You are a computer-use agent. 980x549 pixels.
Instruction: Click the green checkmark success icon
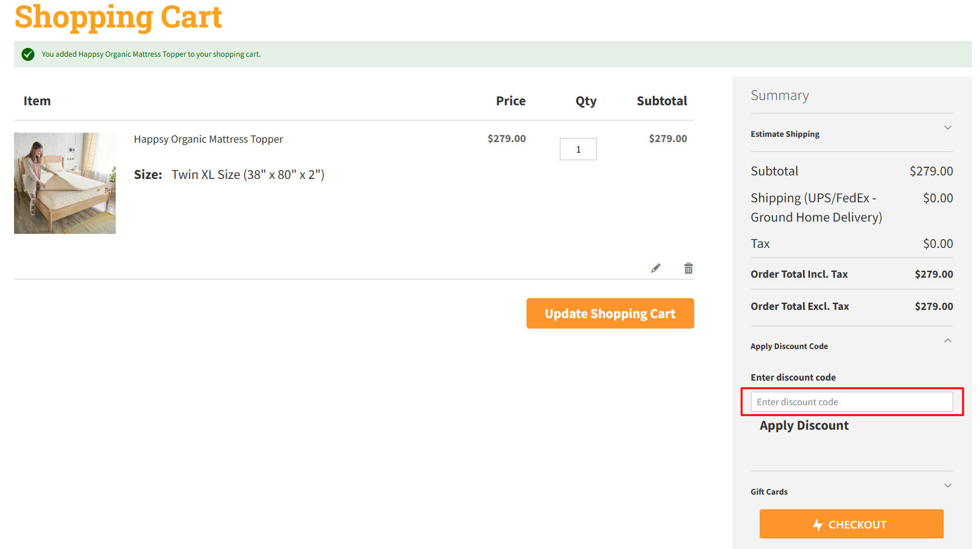pos(27,54)
